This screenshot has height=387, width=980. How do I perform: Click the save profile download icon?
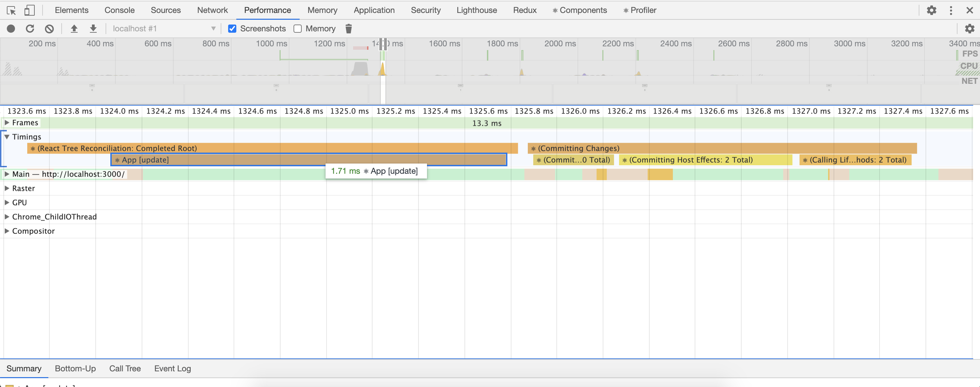tap(93, 29)
